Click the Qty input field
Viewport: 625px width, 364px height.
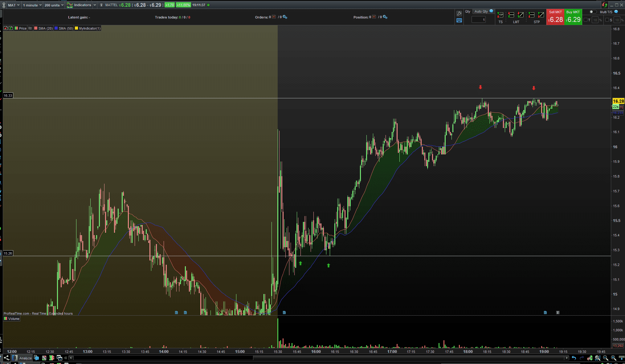(478, 20)
